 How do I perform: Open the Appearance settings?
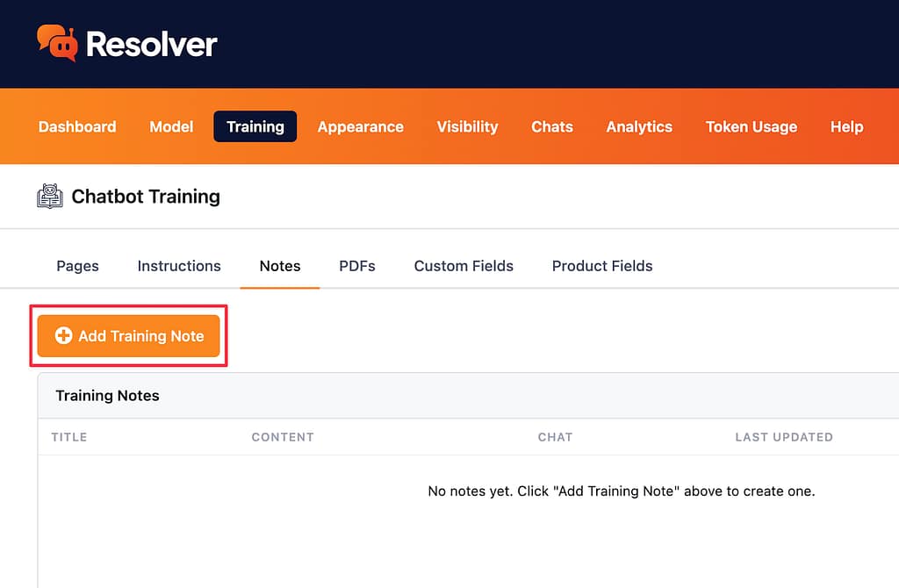pyautogui.click(x=361, y=126)
